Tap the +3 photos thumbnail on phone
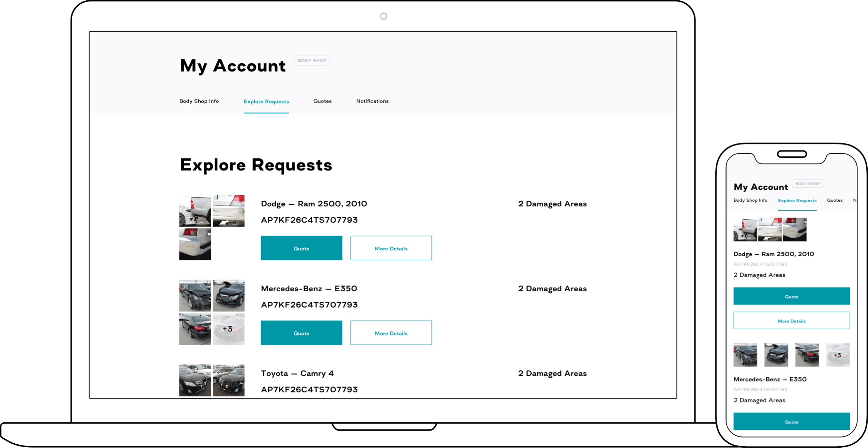Viewport: 868px width, 448px height. [838, 355]
